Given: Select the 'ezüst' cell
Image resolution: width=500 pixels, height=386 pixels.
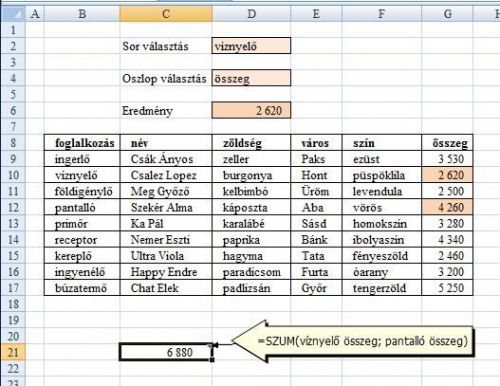Looking at the screenshot, I should click(x=382, y=159).
